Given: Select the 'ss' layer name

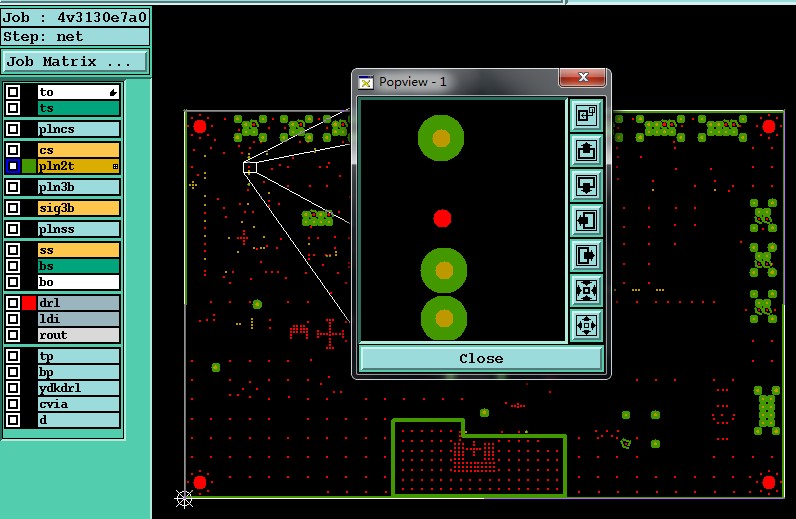Looking at the screenshot, I should point(79,250).
